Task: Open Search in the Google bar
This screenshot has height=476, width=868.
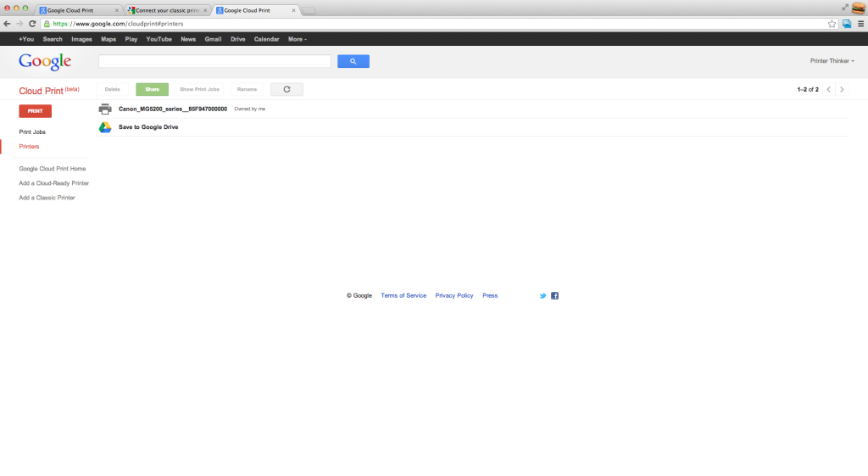Action: click(53, 39)
